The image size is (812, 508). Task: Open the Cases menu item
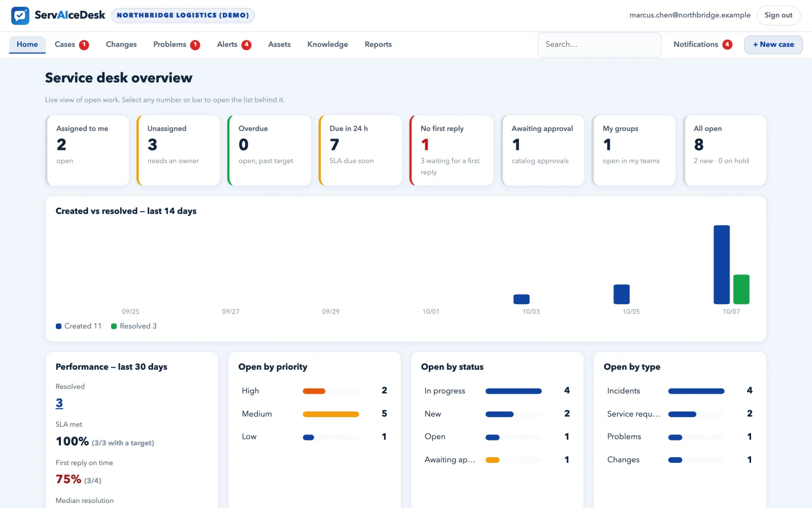72,45
